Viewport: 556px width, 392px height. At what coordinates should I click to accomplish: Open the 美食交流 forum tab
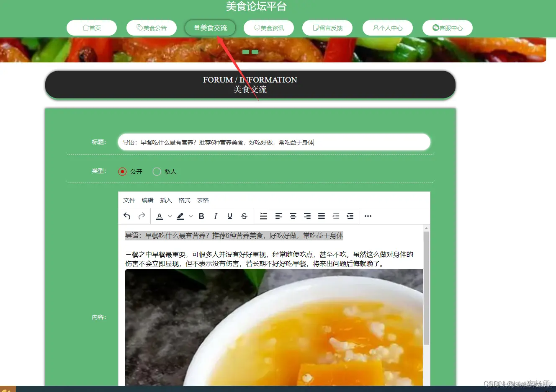pyautogui.click(x=210, y=28)
